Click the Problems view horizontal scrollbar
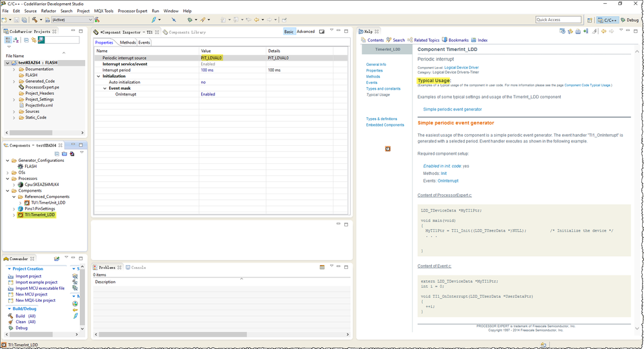Image resolution: width=644 pixels, height=349 pixels. pos(222,335)
